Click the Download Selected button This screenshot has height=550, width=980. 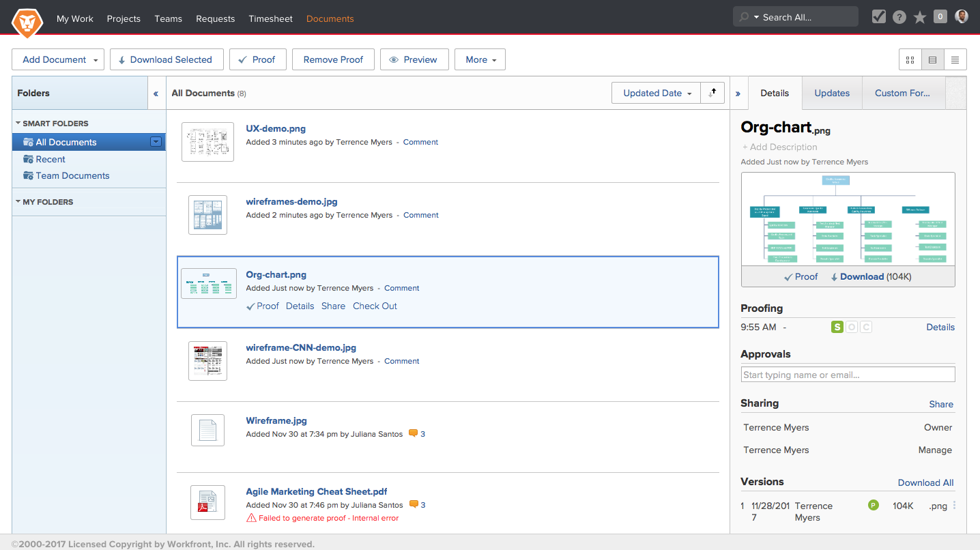(167, 59)
